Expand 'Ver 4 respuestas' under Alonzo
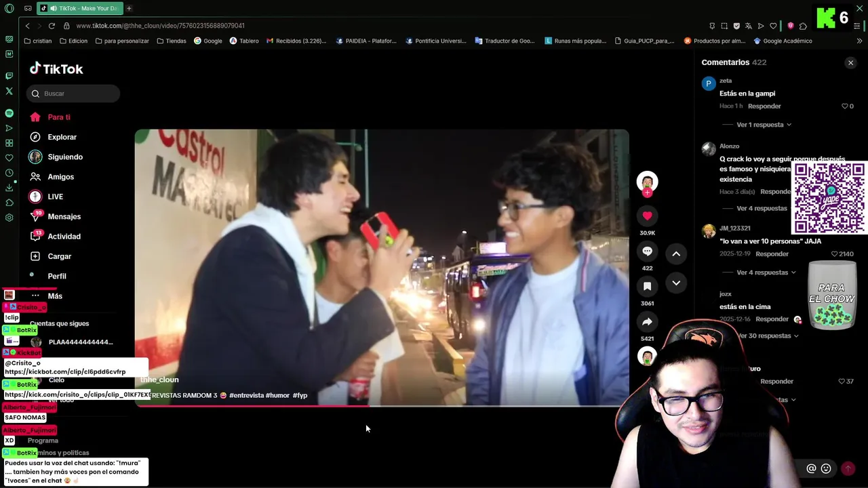Screen dimensions: 868x488 tap(762, 209)
